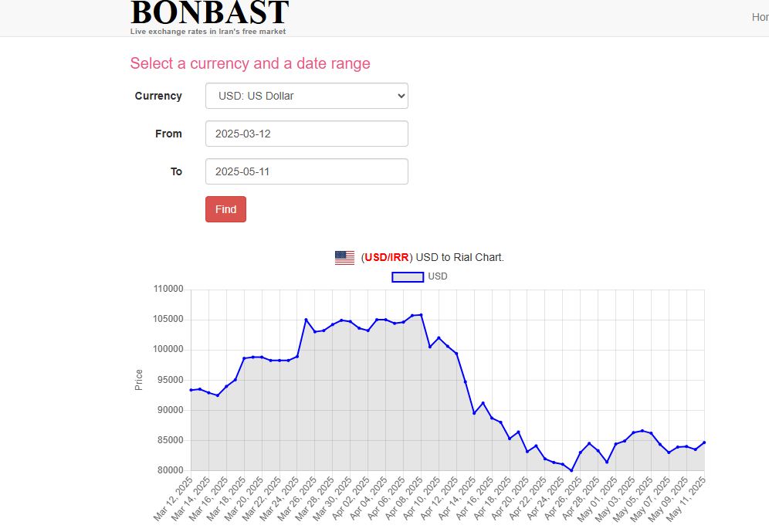Click the Mar 12, 2025 axis label
This screenshot has width=769, height=532.
(174, 498)
